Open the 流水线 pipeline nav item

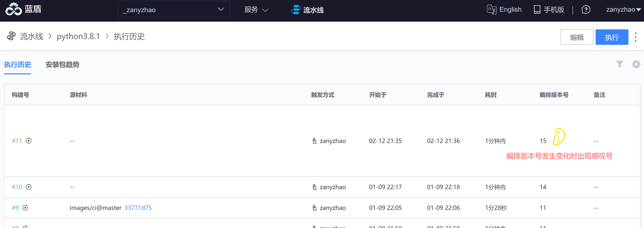307,10
